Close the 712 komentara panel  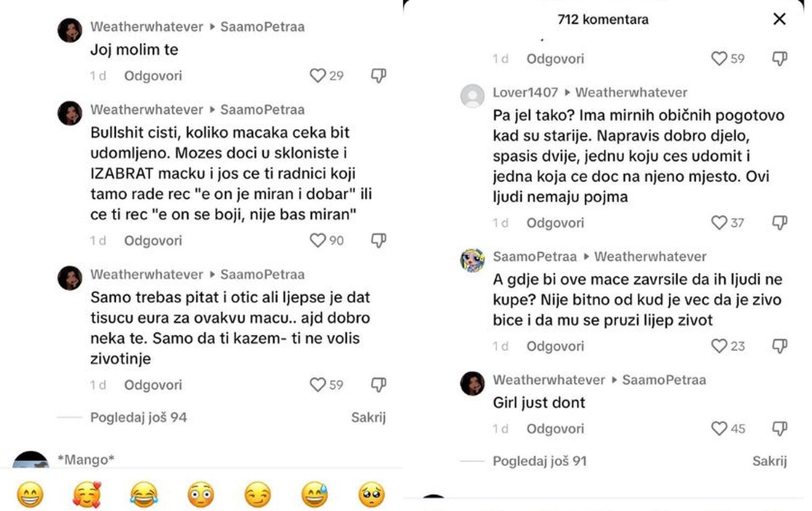[x=779, y=19]
